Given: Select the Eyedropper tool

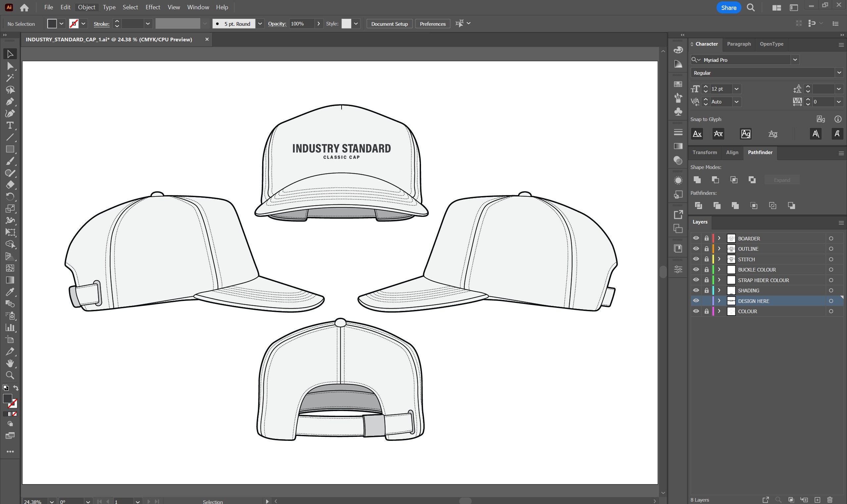Looking at the screenshot, I should [10, 292].
